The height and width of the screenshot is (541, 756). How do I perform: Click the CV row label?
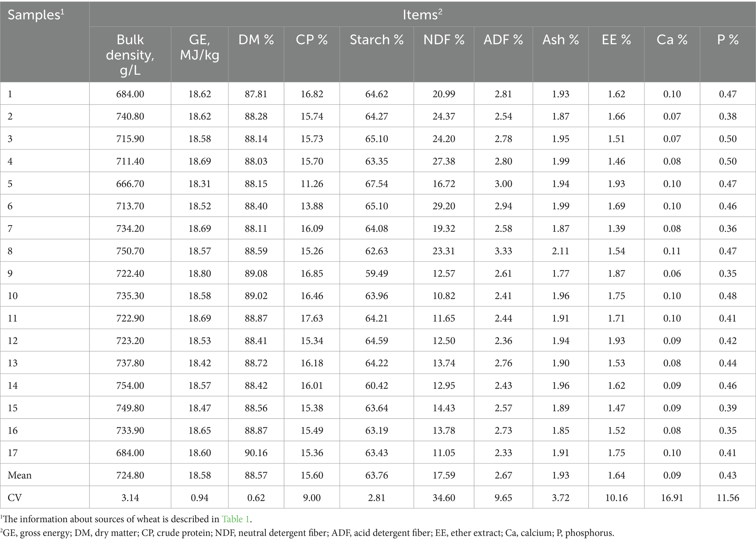coord(15,498)
